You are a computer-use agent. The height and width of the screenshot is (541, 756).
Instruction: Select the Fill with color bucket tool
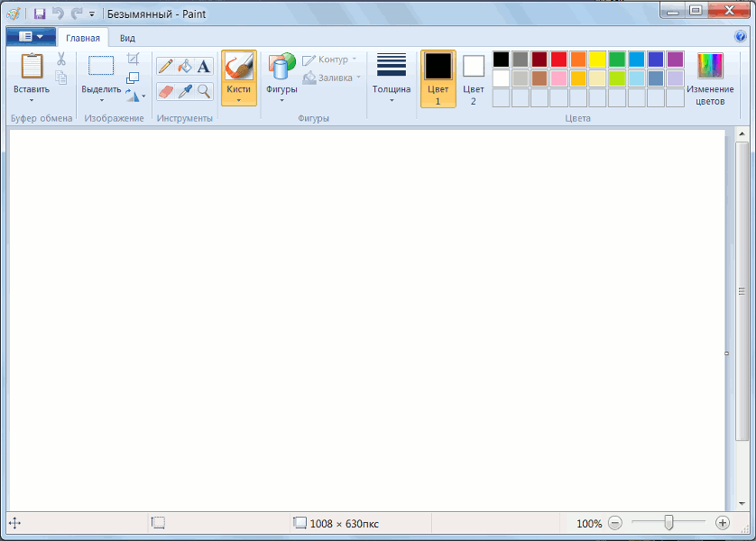(x=185, y=66)
